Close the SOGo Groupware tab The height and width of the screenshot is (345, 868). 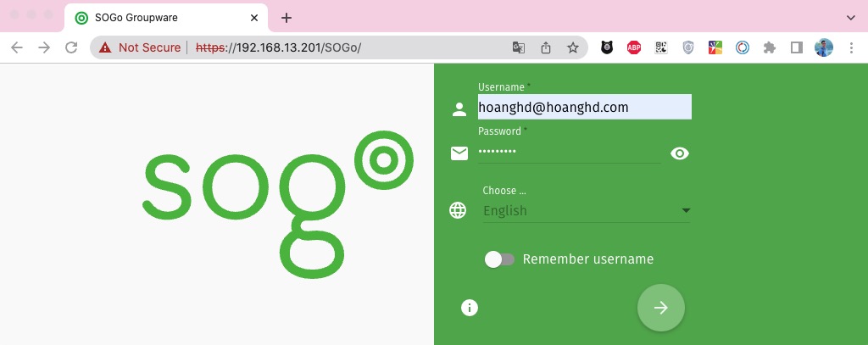pyautogui.click(x=254, y=18)
